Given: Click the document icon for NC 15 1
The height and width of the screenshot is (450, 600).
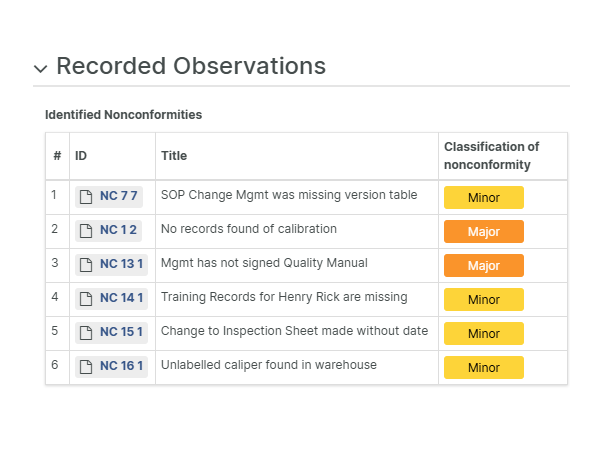Looking at the screenshot, I should pos(86,333).
